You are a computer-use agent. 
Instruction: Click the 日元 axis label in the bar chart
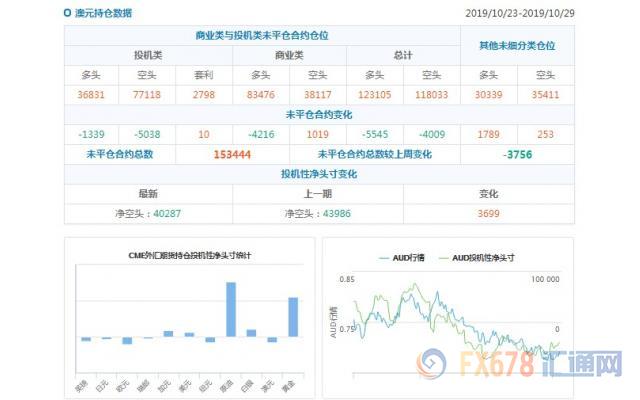[x=102, y=386]
